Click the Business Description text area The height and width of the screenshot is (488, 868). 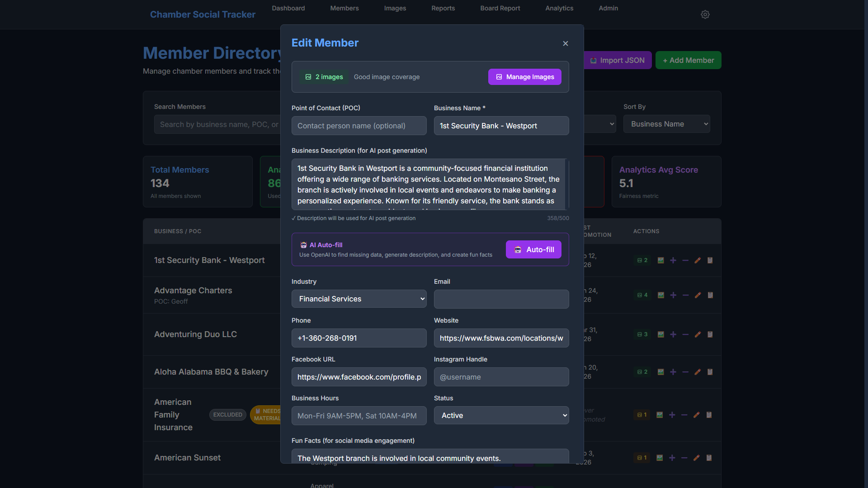(x=430, y=184)
